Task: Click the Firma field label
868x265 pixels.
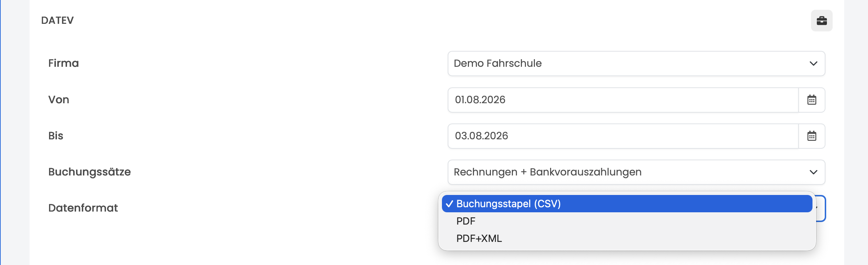Action: point(63,63)
